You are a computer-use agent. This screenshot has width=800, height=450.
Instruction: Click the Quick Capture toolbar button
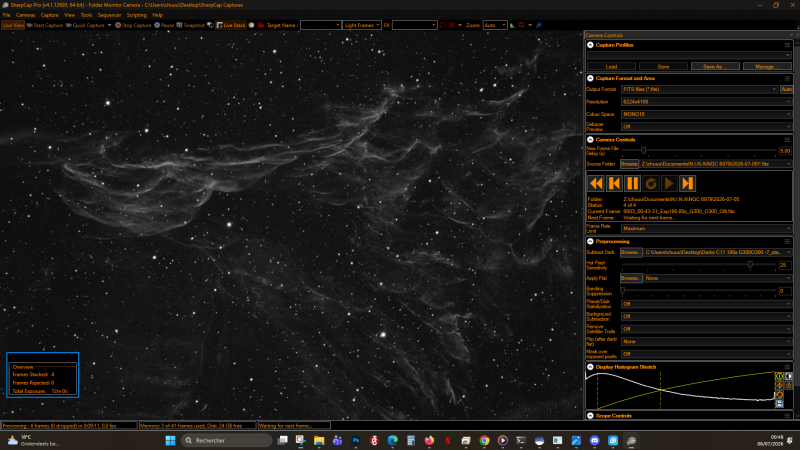(x=85, y=25)
